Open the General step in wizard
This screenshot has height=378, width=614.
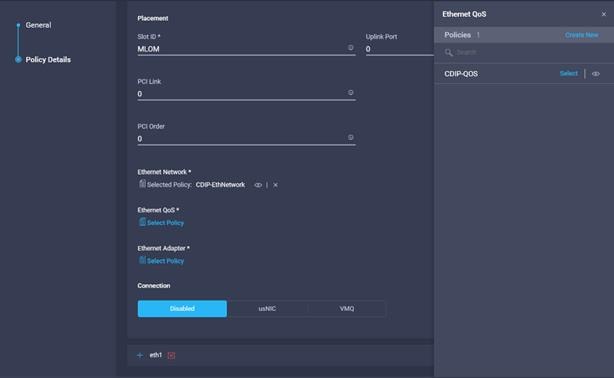[x=38, y=25]
